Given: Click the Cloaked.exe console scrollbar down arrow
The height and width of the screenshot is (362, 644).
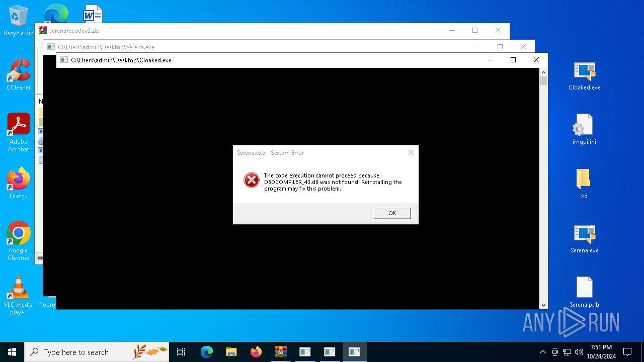Looking at the screenshot, I should click(543, 305).
